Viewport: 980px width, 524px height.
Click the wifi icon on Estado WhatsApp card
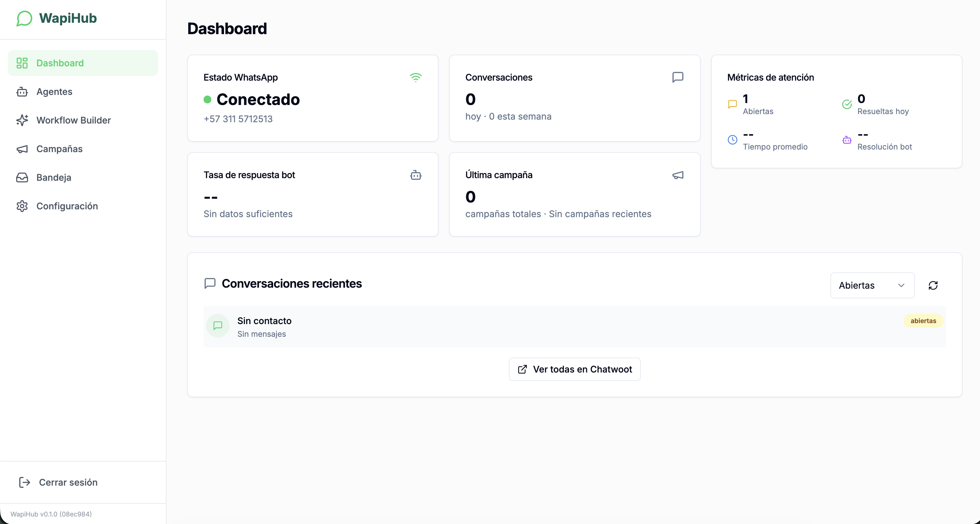[x=416, y=78]
